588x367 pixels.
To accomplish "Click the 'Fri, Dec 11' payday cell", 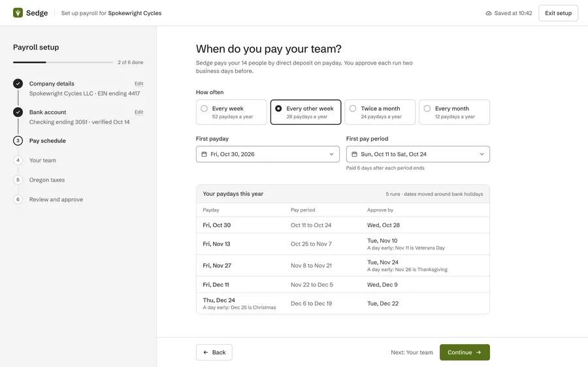I will coord(216,285).
